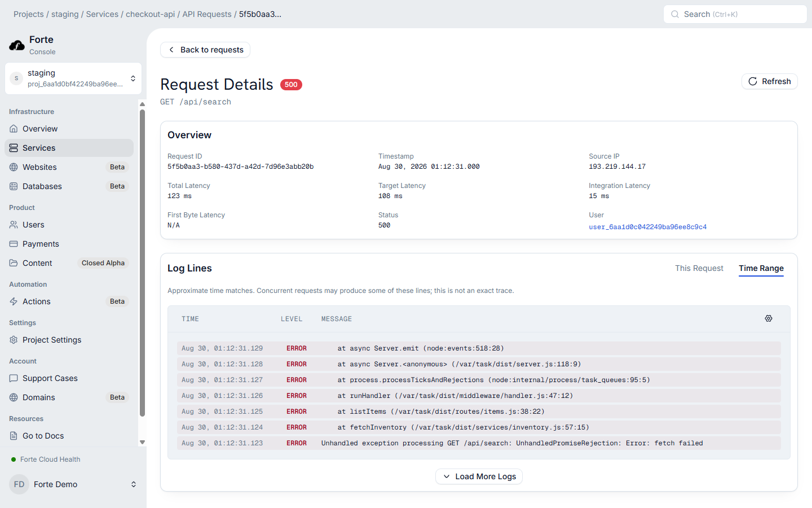This screenshot has height=508, width=812.
Task: Click the Payments card icon
Action: pos(14,244)
